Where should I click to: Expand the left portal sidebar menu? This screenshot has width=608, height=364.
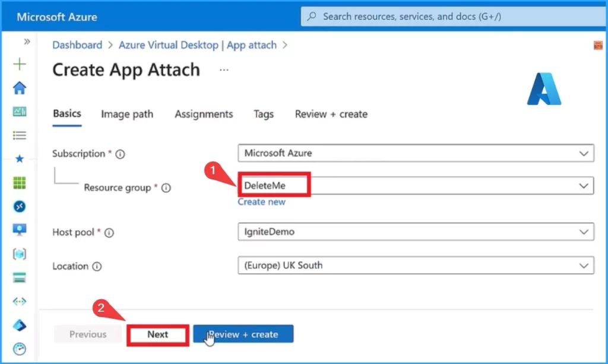click(x=27, y=42)
